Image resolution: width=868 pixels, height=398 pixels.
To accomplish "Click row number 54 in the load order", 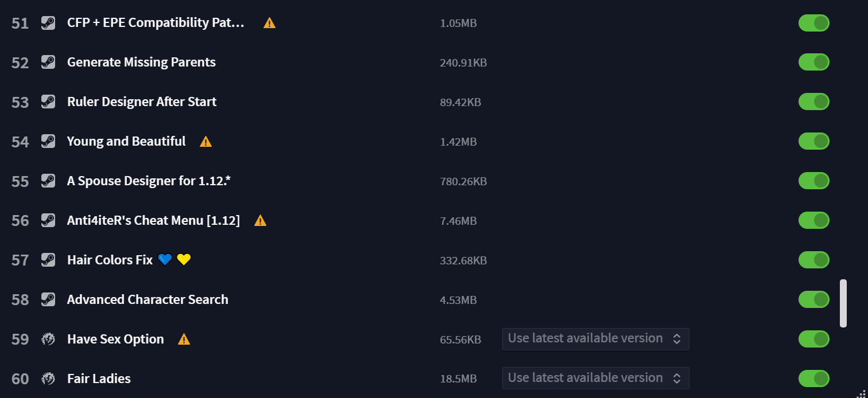I will [20, 142].
